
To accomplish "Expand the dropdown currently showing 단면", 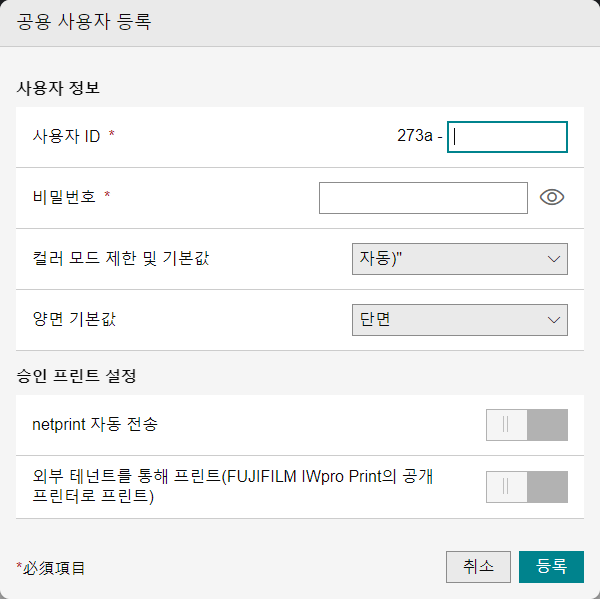I will pyautogui.click(x=460, y=320).
